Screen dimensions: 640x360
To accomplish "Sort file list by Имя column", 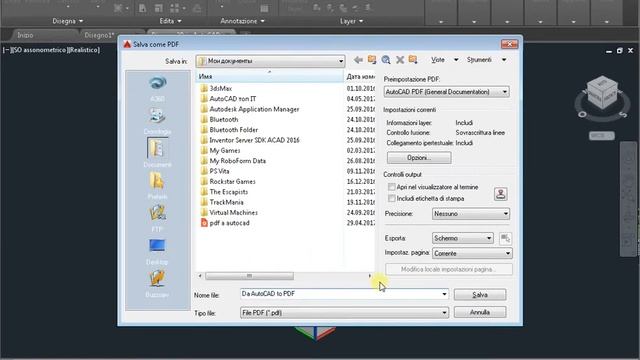I will click(x=269, y=76).
